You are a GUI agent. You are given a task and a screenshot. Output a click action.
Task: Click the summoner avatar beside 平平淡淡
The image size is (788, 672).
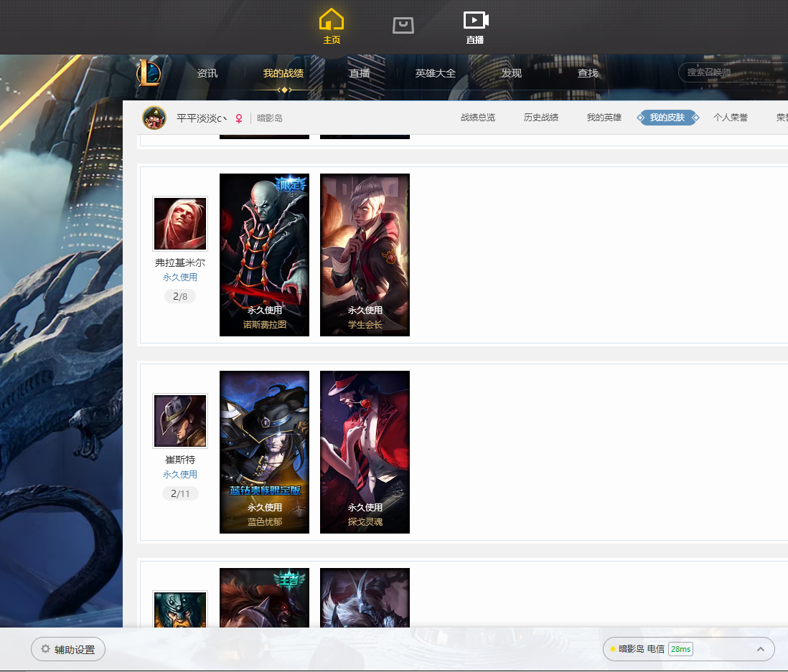pos(154,118)
